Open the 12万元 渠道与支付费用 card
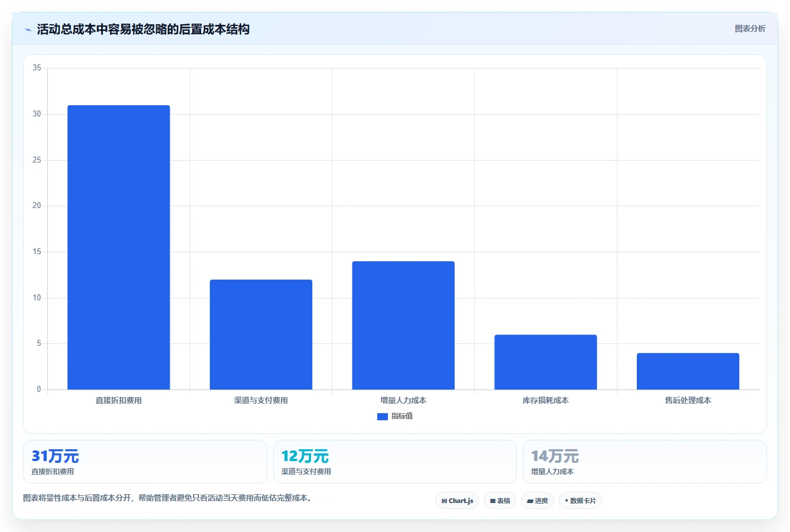The image size is (790, 532). [395, 462]
